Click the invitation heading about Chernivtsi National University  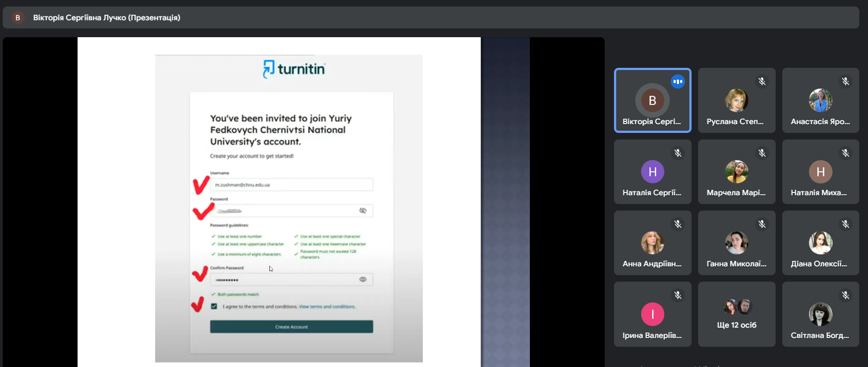click(281, 130)
